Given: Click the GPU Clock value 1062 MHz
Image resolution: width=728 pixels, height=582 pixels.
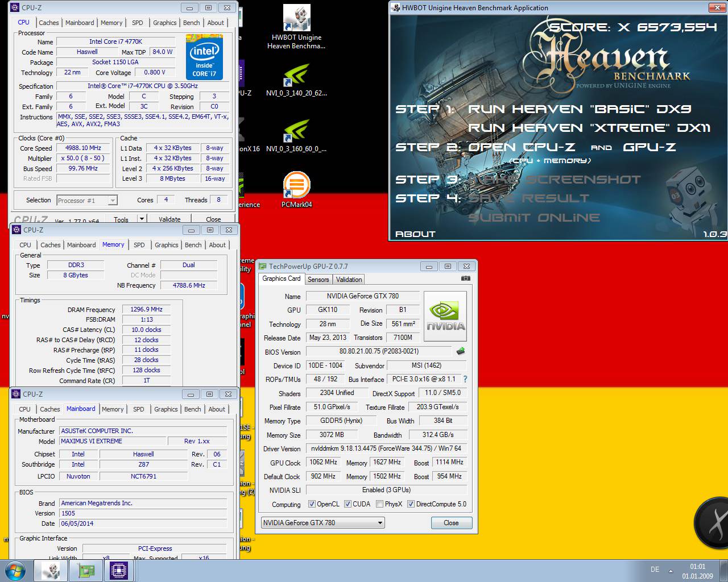Looking at the screenshot, I should point(324,462).
